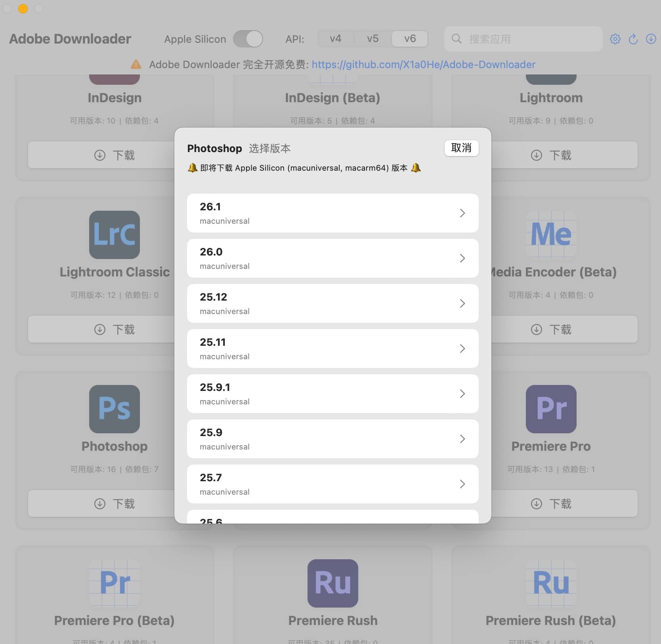Expand Photoshop version 25.12
661x644 pixels.
pos(332,303)
